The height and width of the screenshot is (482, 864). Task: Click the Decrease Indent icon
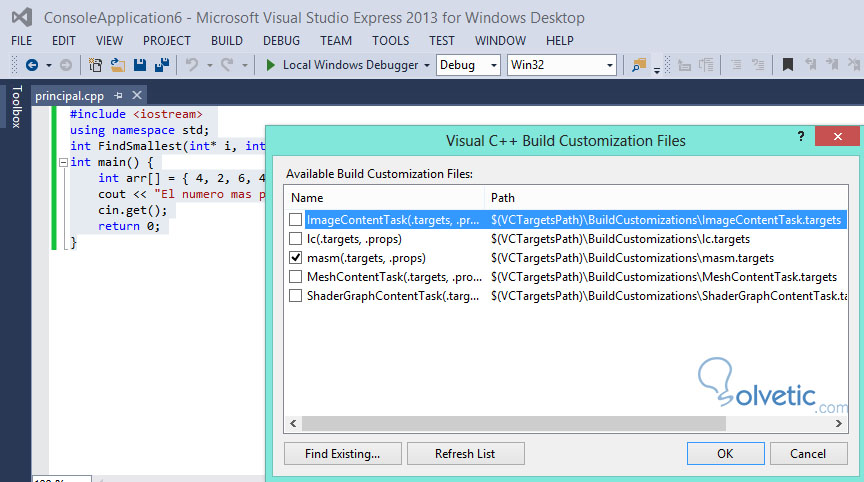[736, 65]
